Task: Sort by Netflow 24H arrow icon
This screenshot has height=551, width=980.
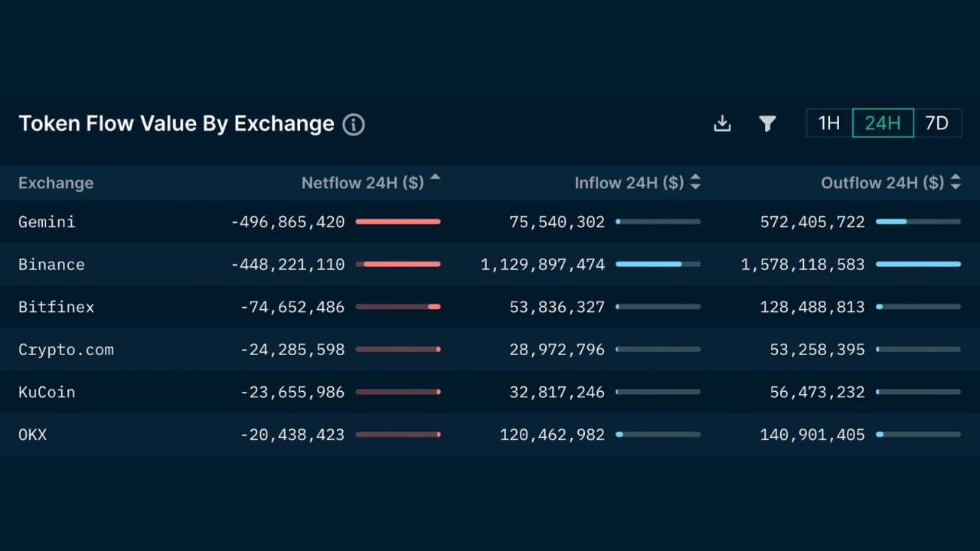Action: click(435, 178)
